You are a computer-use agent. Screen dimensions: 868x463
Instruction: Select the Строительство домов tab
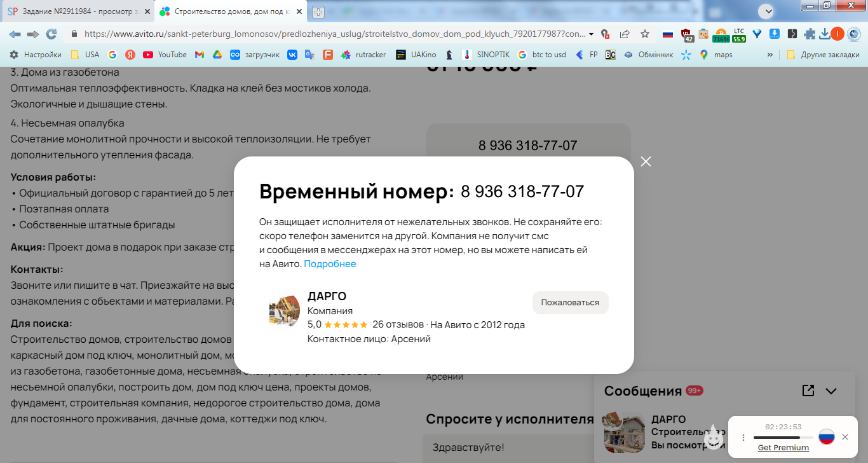[231, 11]
